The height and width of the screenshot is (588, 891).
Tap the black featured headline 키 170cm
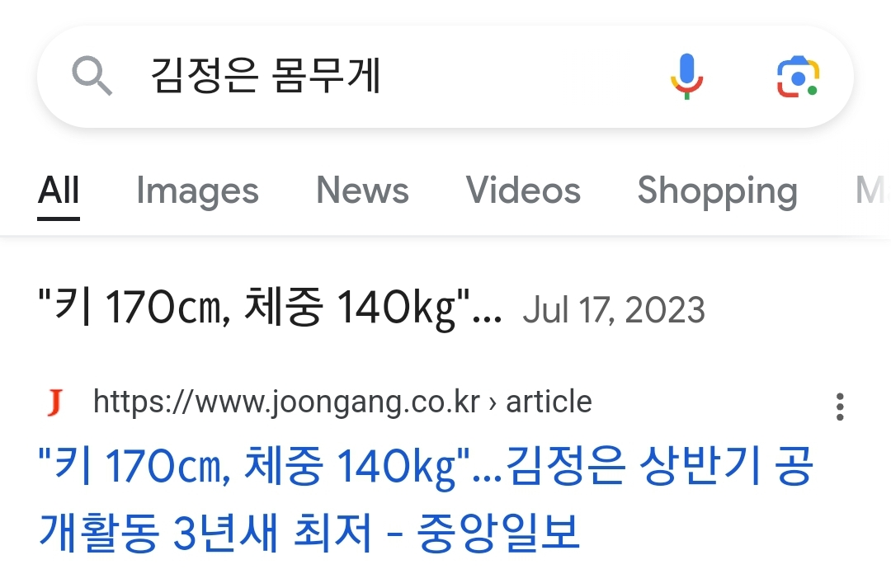[x=270, y=309]
